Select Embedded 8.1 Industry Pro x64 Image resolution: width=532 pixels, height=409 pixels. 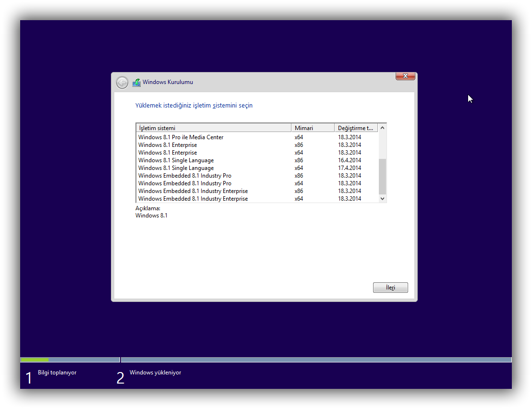point(257,183)
